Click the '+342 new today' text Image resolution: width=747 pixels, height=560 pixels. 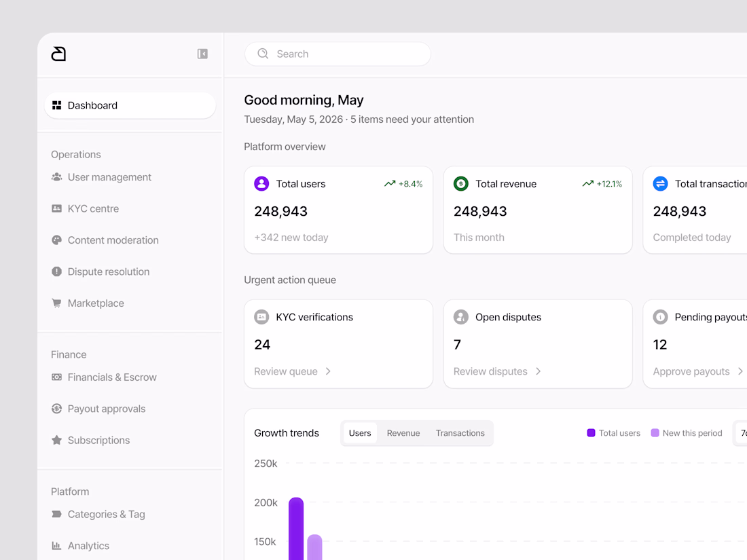pos(291,237)
